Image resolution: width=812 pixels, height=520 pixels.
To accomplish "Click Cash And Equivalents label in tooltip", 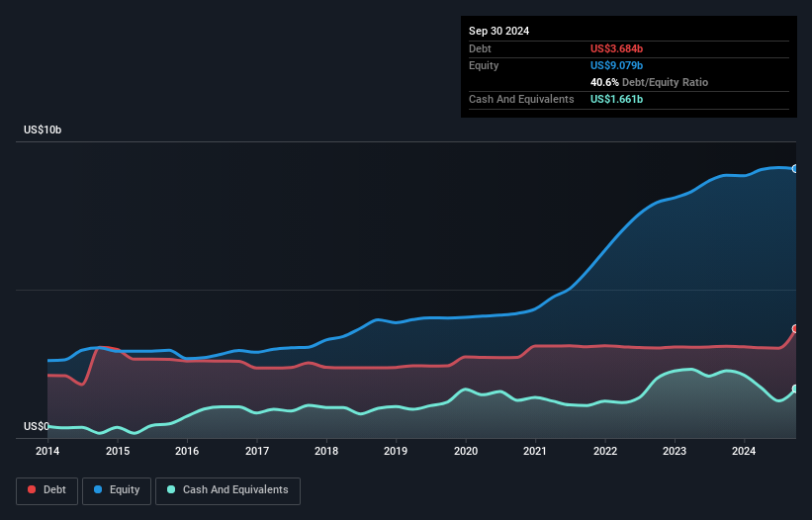I will (521, 99).
